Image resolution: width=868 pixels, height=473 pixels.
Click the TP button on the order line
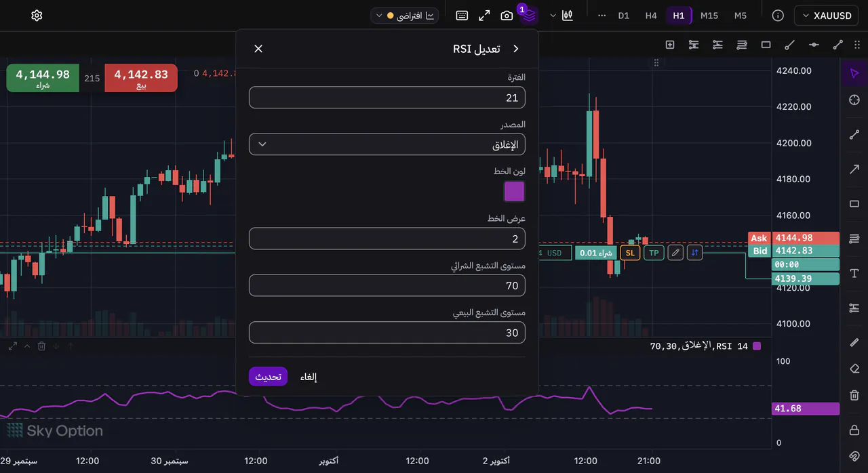654,253
